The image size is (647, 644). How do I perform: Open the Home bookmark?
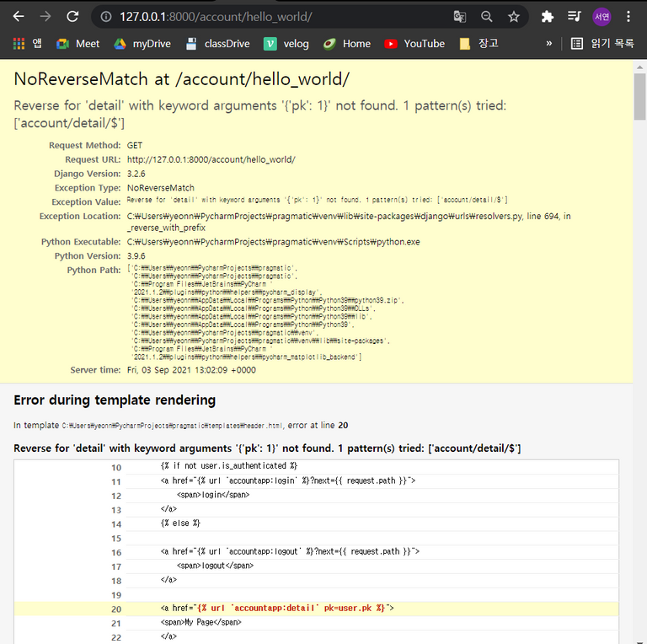coord(347,43)
